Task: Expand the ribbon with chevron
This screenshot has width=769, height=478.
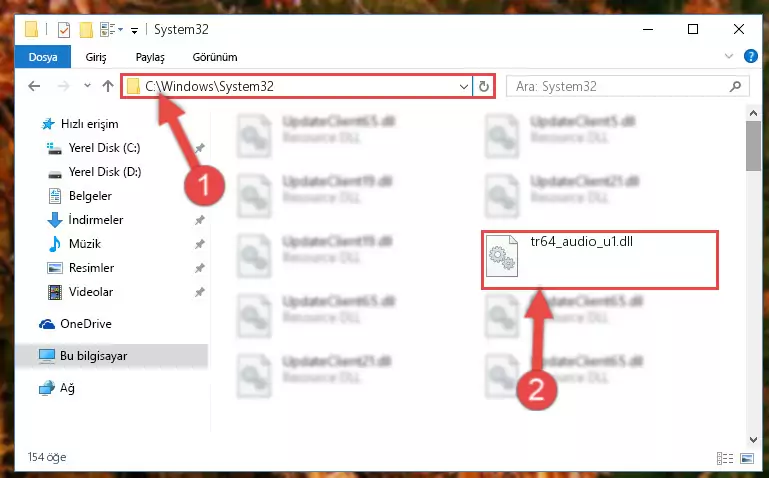Action: pos(729,56)
